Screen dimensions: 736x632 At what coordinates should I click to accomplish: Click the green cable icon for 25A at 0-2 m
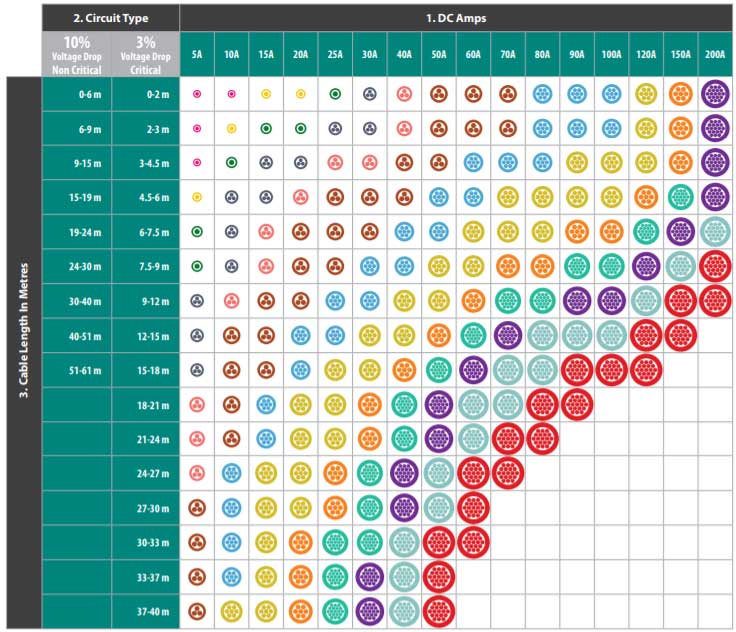coord(335,94)
